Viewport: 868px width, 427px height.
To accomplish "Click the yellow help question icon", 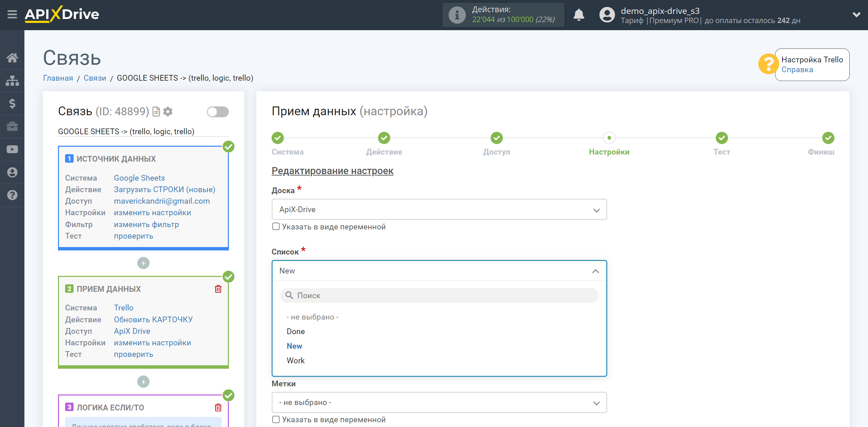I will coord(768,64).
